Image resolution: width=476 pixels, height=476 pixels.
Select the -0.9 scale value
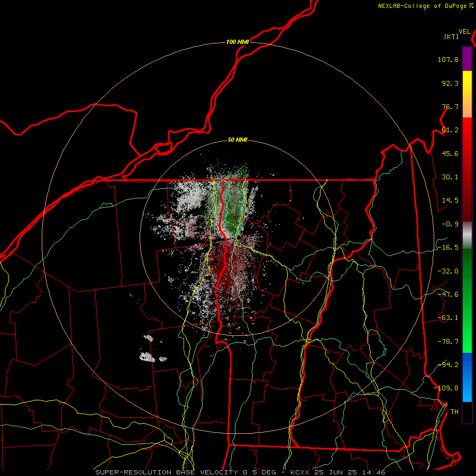coord(450,224)
